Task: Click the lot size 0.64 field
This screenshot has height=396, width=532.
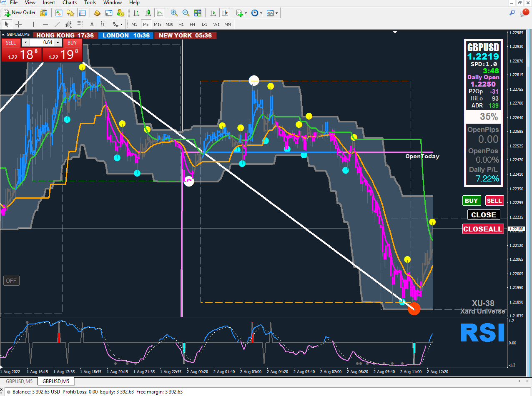Action: tap(42, 42)
